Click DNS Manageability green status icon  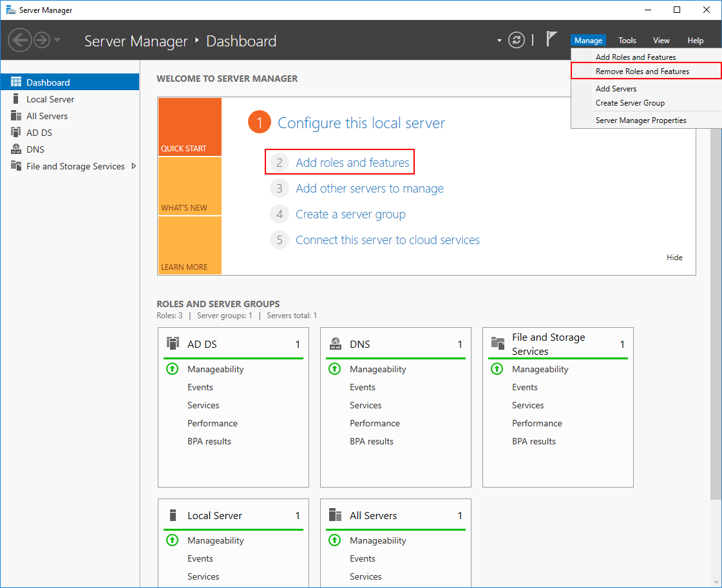click(x=335, y=369)
